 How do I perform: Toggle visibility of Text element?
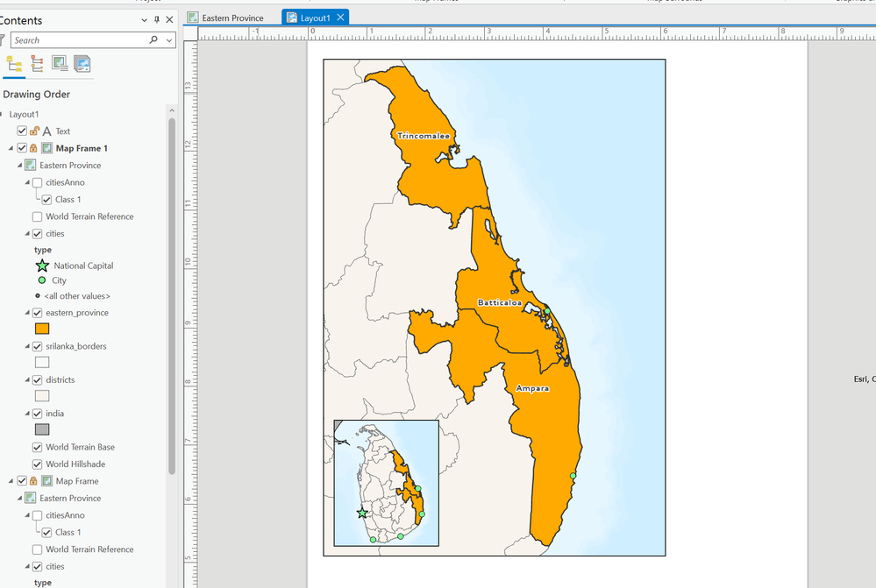(x=22, y=131)
